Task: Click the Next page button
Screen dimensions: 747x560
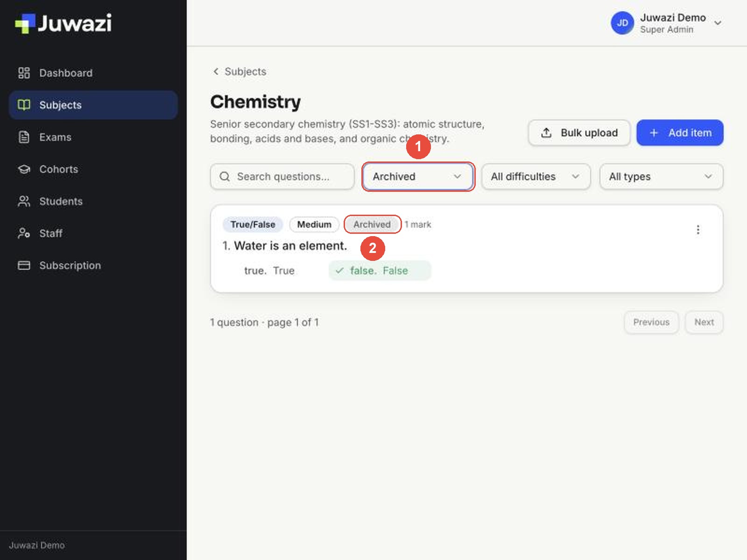Action: 704,322
